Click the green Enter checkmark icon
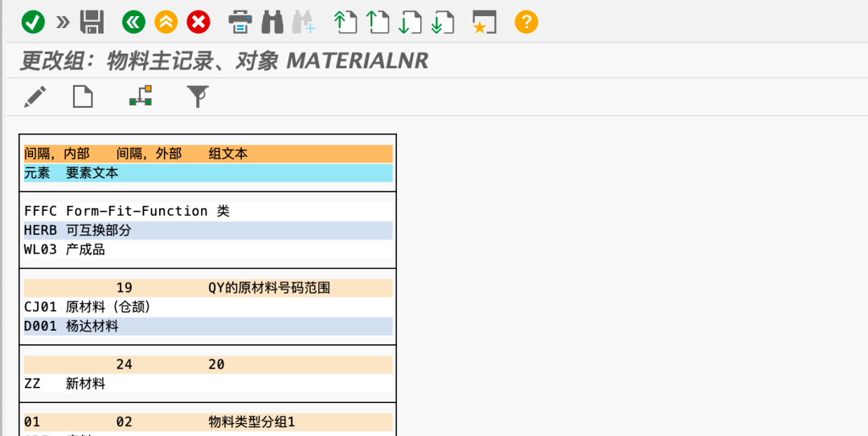 point(33,22)
